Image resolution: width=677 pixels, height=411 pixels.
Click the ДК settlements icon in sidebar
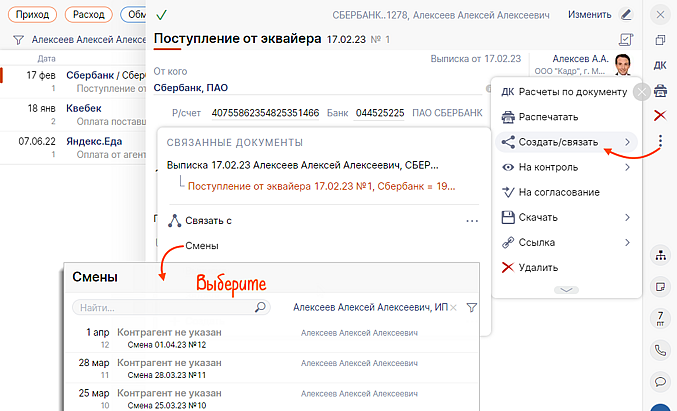pyautogui.click(x=660, y=66)
